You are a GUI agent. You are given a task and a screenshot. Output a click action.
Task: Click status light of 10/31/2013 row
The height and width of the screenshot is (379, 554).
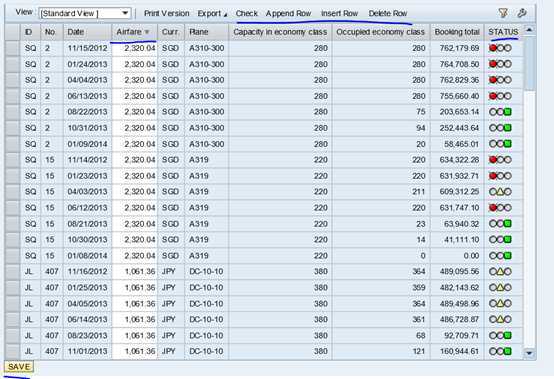500,128
